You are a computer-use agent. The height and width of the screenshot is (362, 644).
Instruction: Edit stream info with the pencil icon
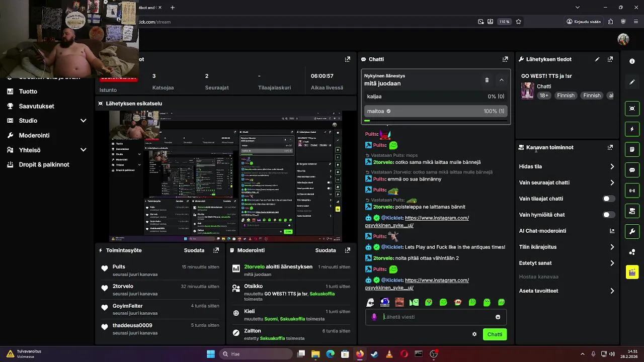[597, 59]
